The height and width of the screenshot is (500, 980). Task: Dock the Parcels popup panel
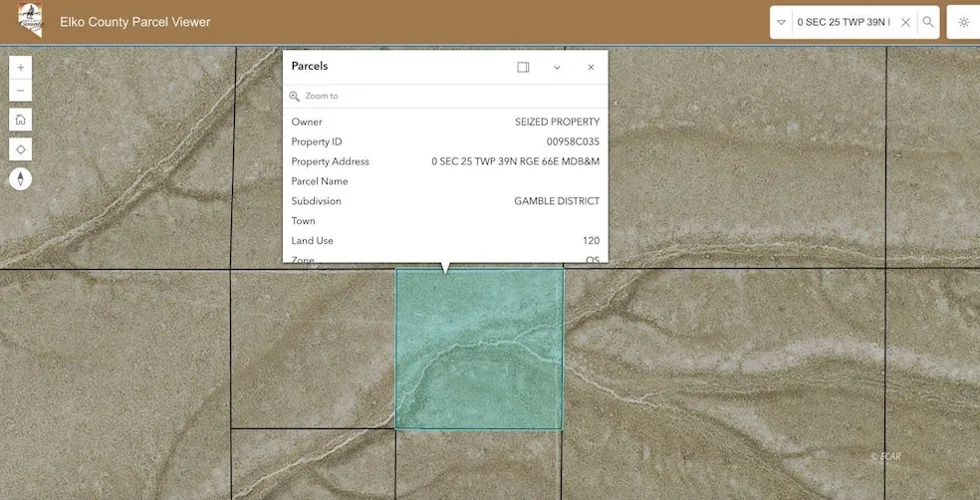tap(523, 67)
